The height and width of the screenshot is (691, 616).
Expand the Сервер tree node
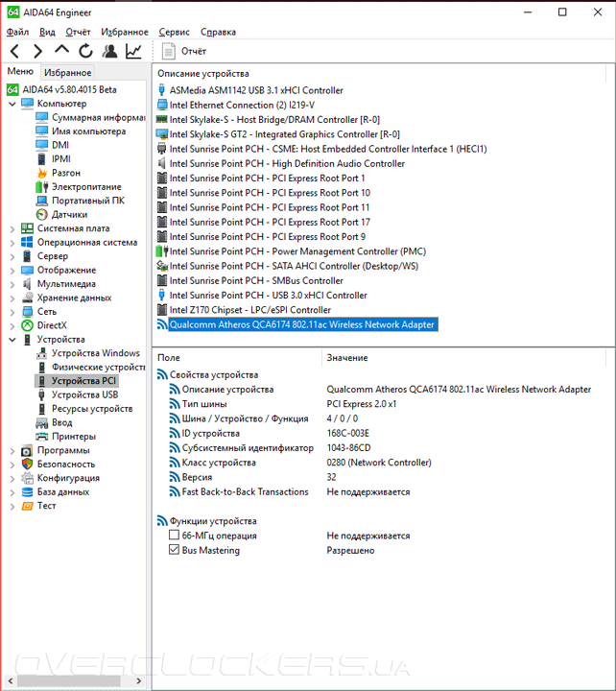pos(12,256)
